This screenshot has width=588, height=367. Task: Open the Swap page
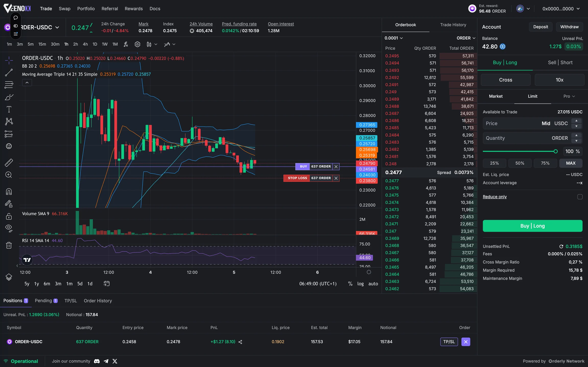point(65,9)
